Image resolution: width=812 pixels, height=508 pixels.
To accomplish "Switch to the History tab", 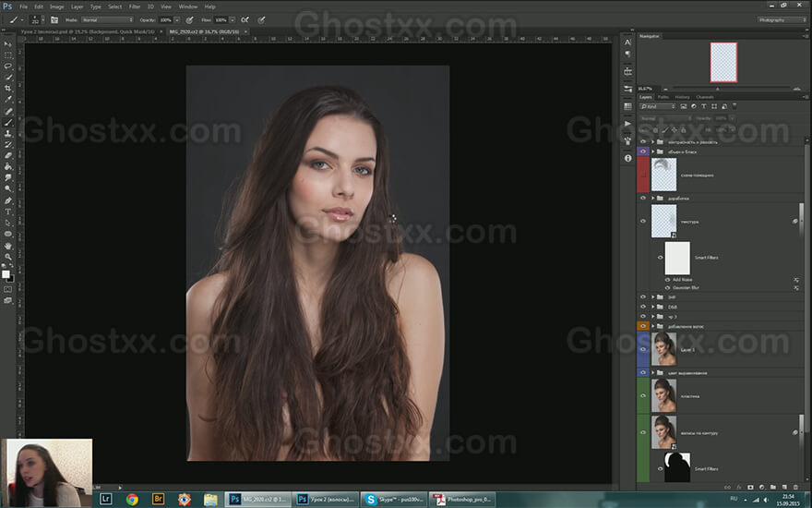I will 682,97.
